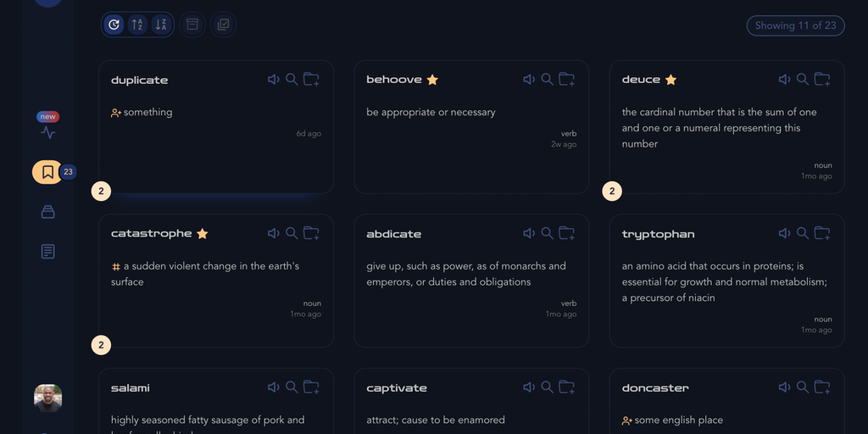Screen dimensions: 868x434
Task: Click the speaker icon on salami card
Action: pos(273,387)
